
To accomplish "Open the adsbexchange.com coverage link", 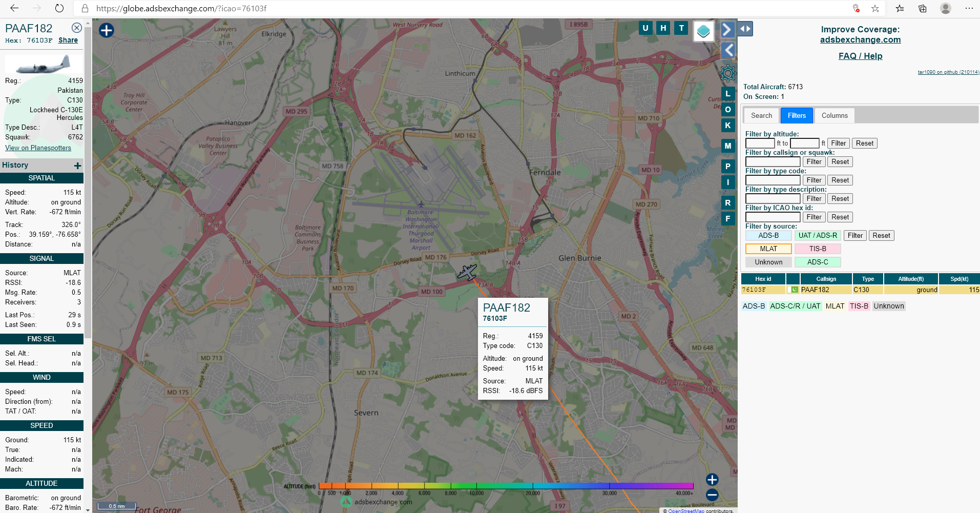I will pyautogui.click(x=860, y=39).
